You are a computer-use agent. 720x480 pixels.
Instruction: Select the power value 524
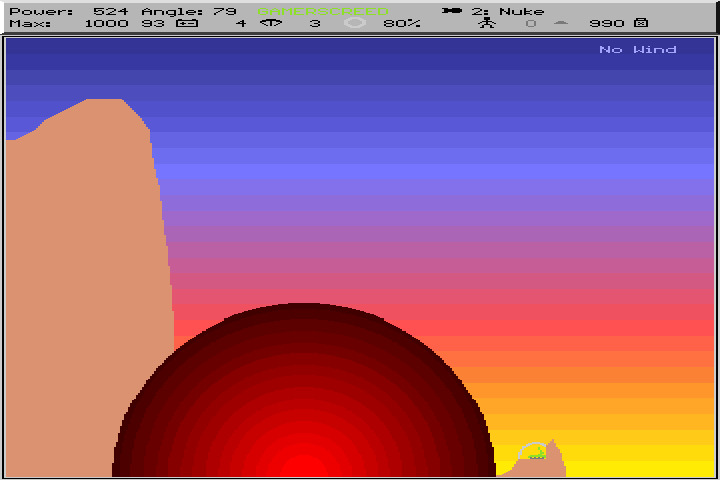click(x=111, y=11)
